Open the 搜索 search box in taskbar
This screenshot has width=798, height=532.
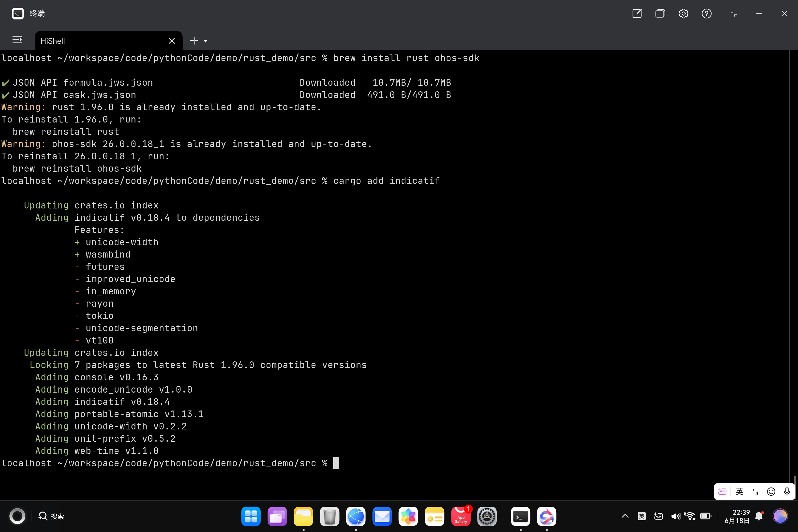51,516
